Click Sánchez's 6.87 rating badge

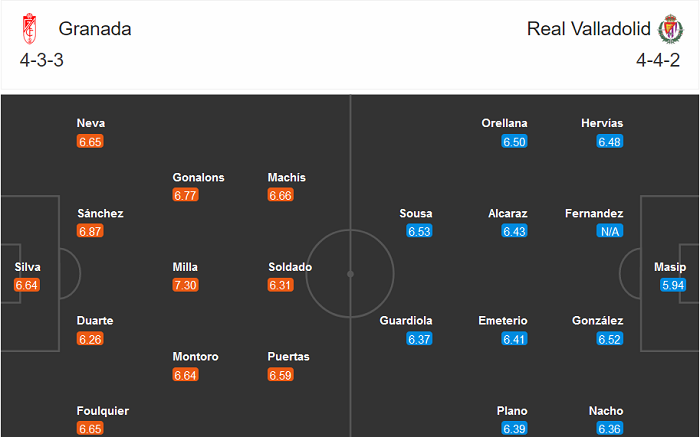click(x=90, y=231)
